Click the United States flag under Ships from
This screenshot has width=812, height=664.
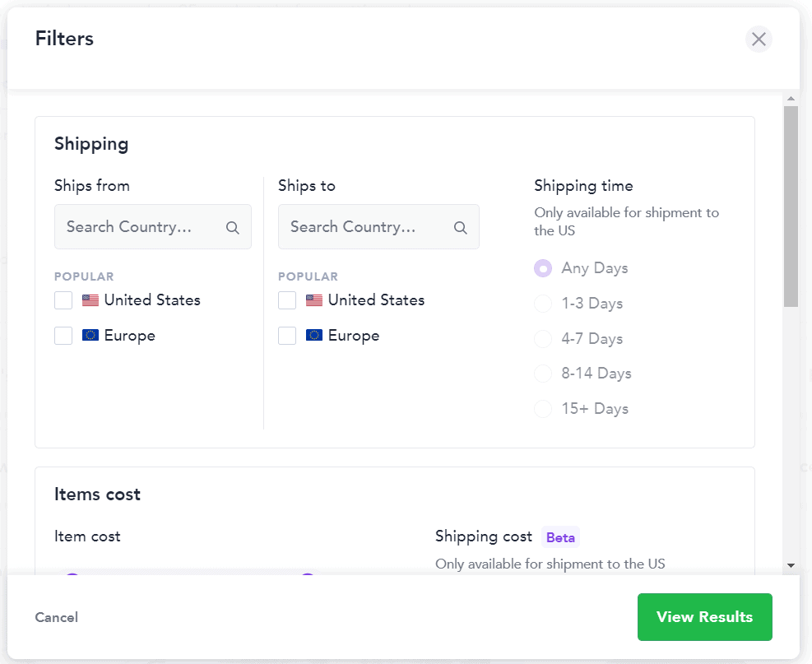pos(90,301)
